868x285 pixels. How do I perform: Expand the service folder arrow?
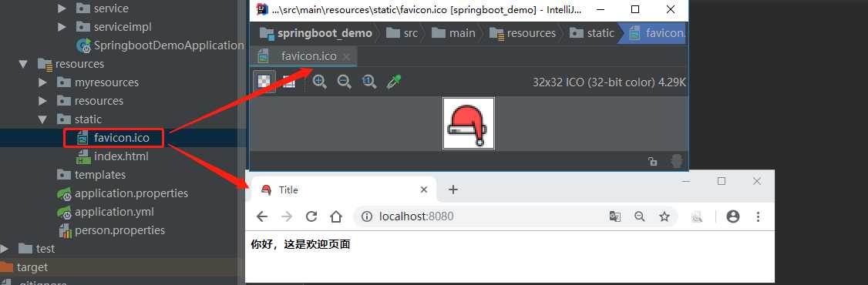coord(62,8)
